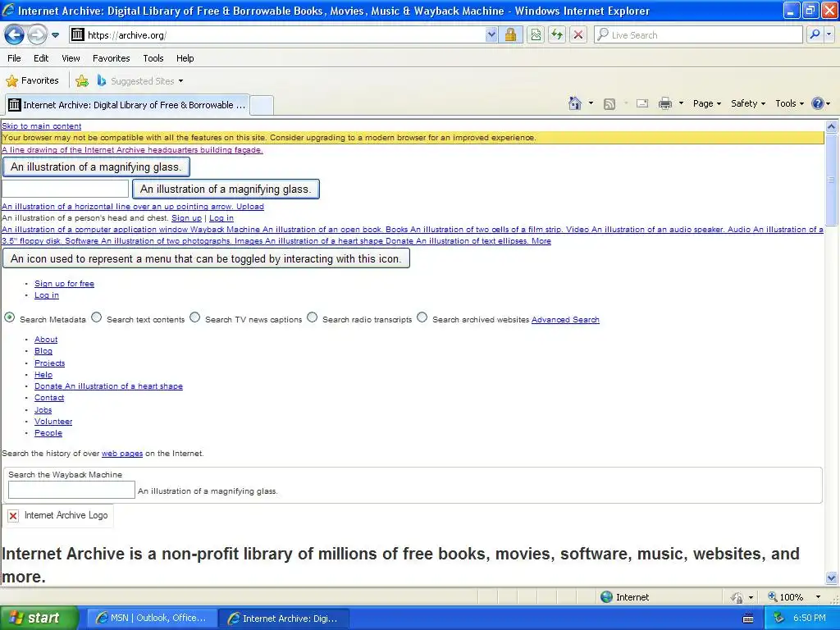840x630 pixels.
Task: Click the top site search text field
Action: pyautogui.click(x=66, y=189)
